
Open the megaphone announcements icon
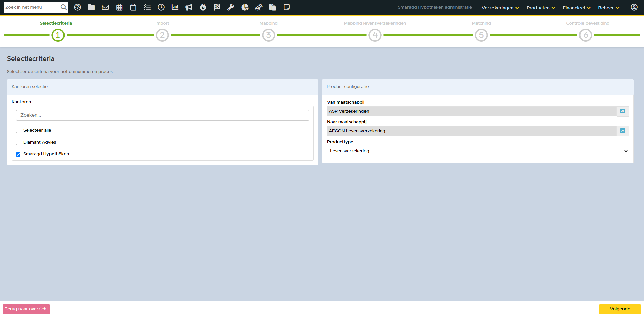[x=189, y=7]
